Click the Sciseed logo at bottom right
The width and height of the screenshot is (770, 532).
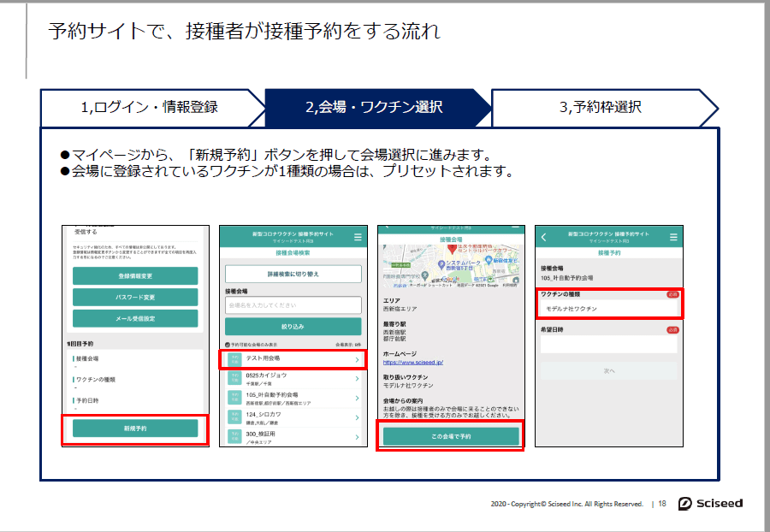coord(711,504)
